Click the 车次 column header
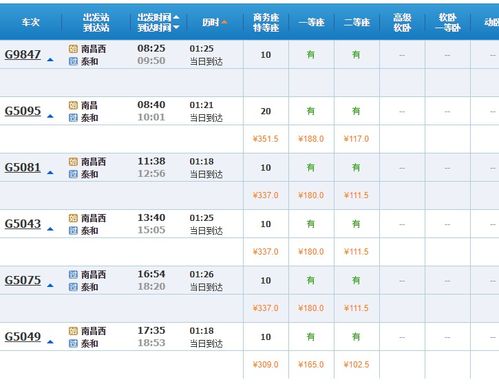 pos(30,22)
